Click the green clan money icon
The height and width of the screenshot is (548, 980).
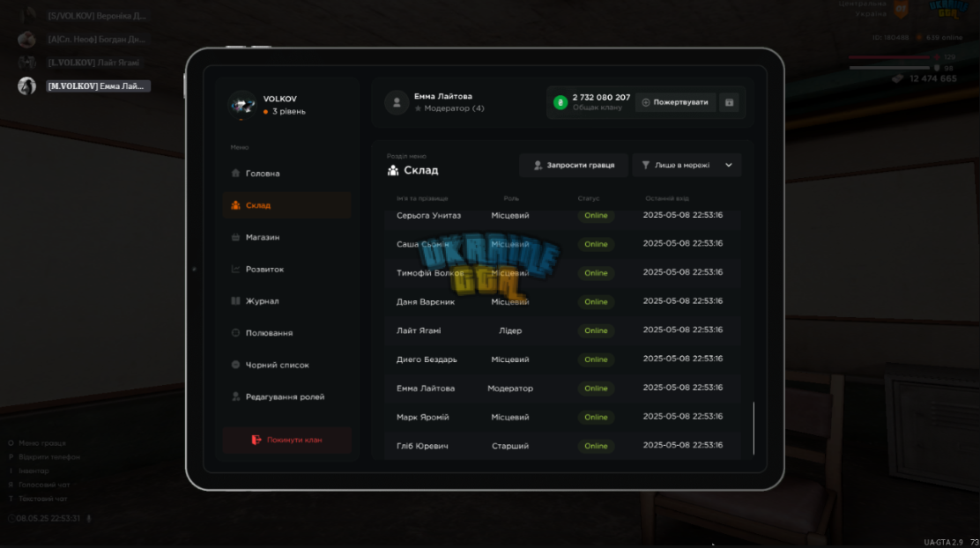pyautogui.click(x=560, y=102)
